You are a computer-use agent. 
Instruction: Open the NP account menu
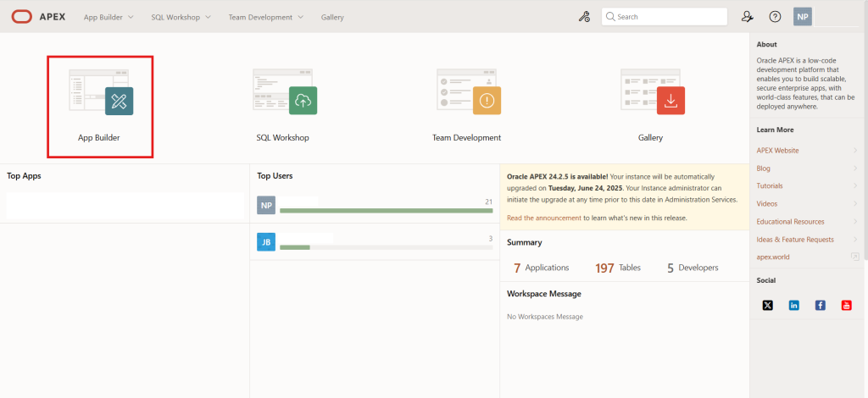tap(803, 17)
